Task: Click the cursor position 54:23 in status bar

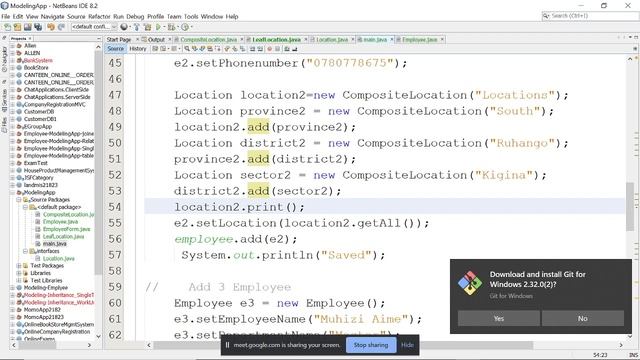Action: (600, 355)
